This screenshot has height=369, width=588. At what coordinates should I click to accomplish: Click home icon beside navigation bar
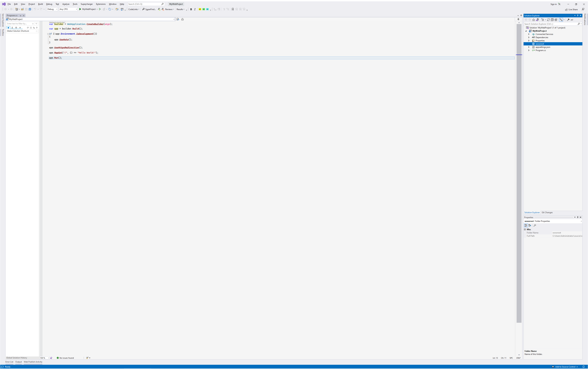[x=182, y=19]
